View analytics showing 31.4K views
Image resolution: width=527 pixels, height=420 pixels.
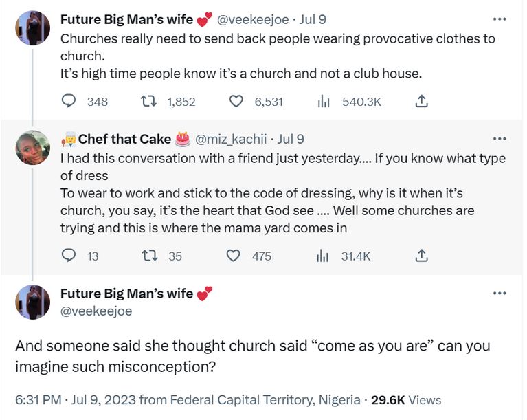[323, 256]
